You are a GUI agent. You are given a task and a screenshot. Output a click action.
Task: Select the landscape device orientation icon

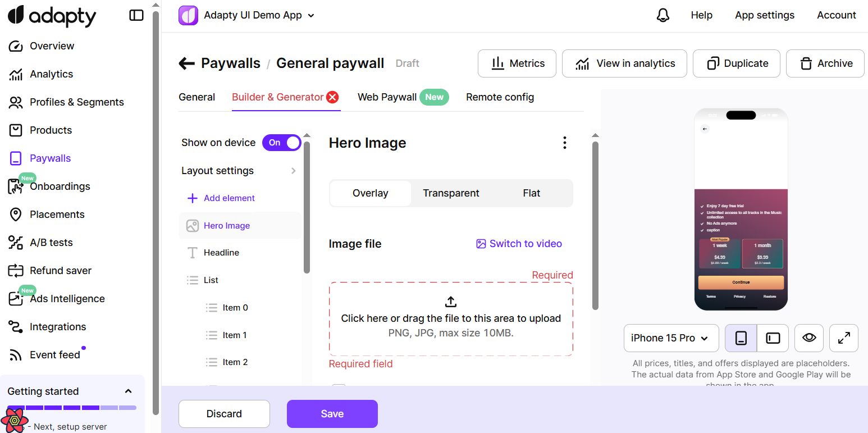pyautogui.click(x=773, y=338)
